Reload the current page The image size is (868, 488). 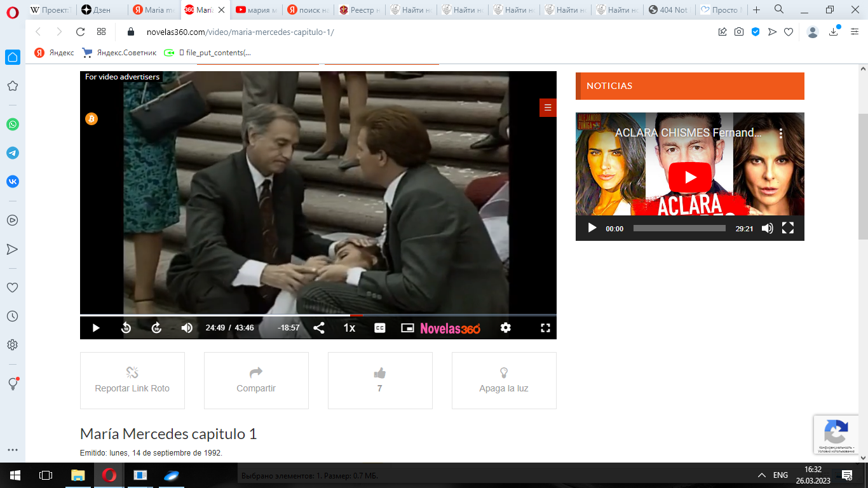point(80,32)
